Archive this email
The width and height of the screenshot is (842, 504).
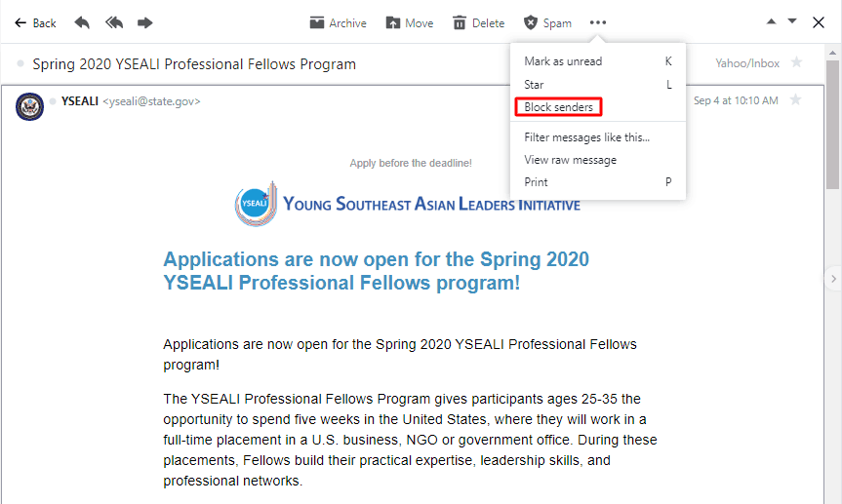point(339,23)
